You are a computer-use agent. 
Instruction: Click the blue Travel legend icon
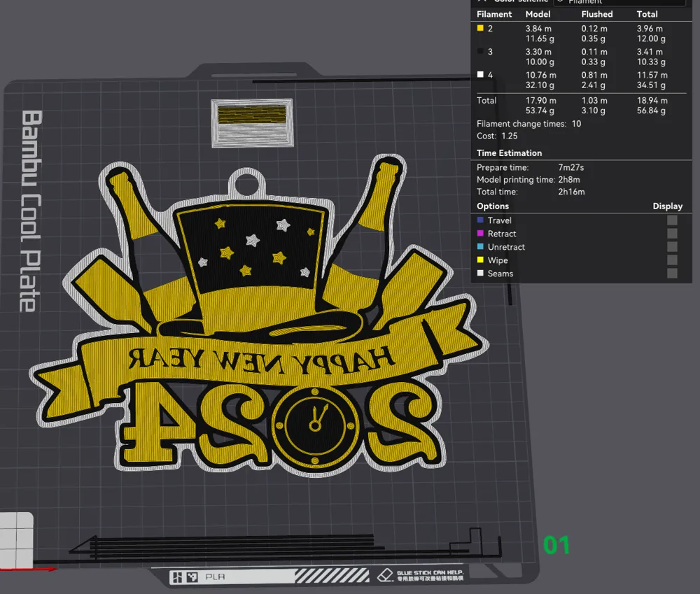(480, 220)
